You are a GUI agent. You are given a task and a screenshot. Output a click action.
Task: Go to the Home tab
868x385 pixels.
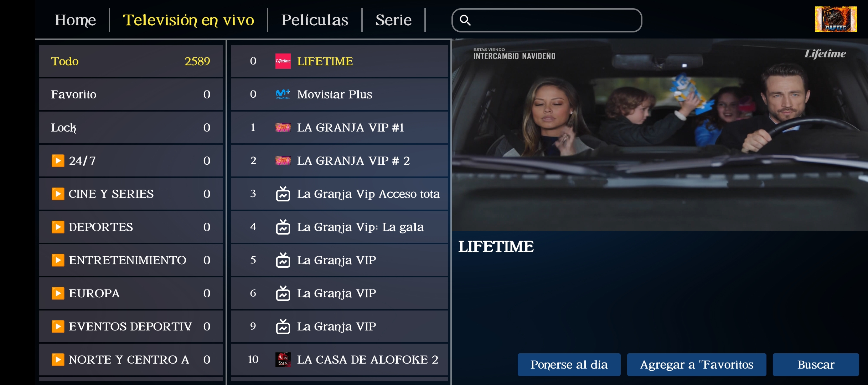[75, 20]
